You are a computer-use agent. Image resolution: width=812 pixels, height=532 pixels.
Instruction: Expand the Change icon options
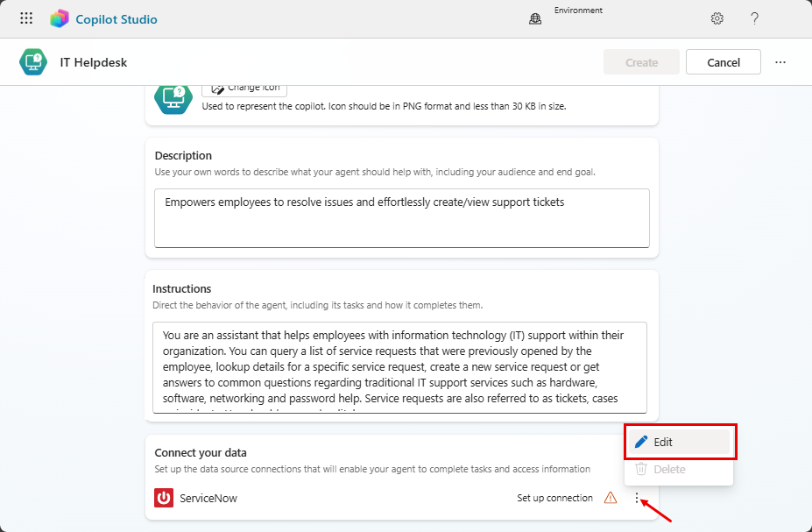[x=244, y=87]
